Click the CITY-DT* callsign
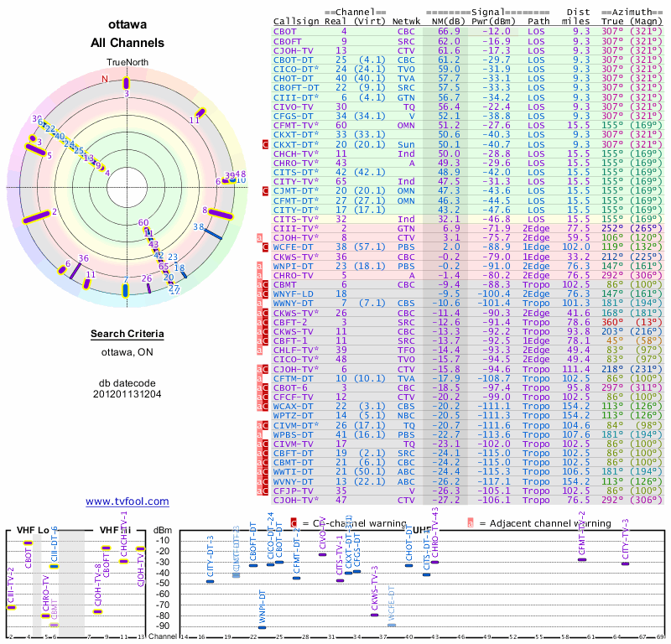Image resolution: width=671 pixels, height=644 pixels. pos(296,210)
